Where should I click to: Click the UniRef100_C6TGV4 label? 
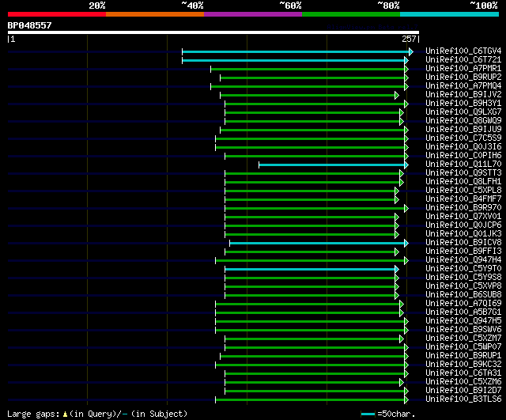pos(463,51)
